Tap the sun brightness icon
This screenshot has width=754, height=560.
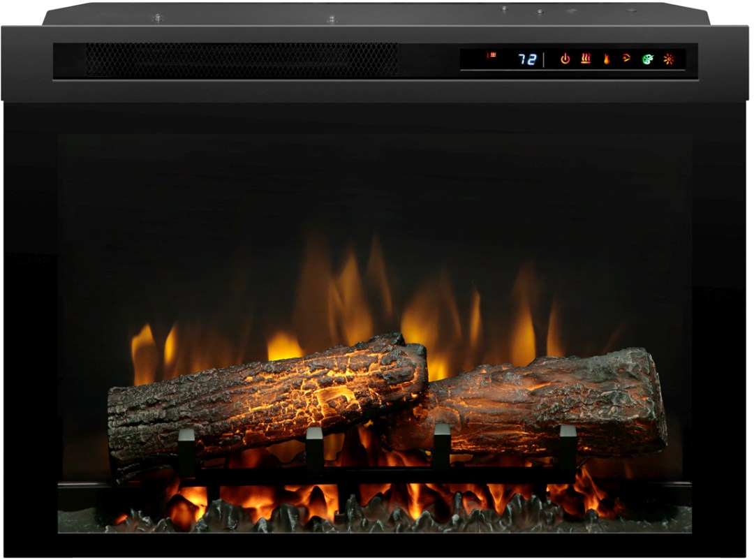click(668, 59)
